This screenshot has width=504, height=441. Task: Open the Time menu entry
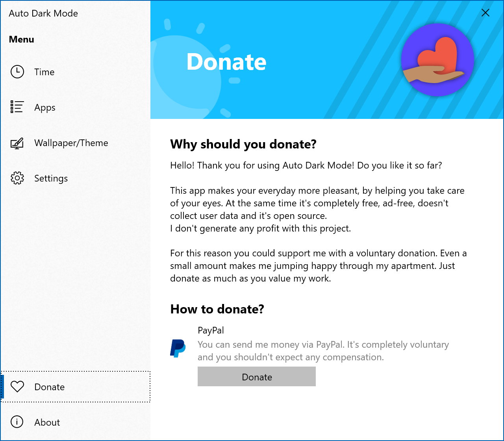click(x=44, y=72)
